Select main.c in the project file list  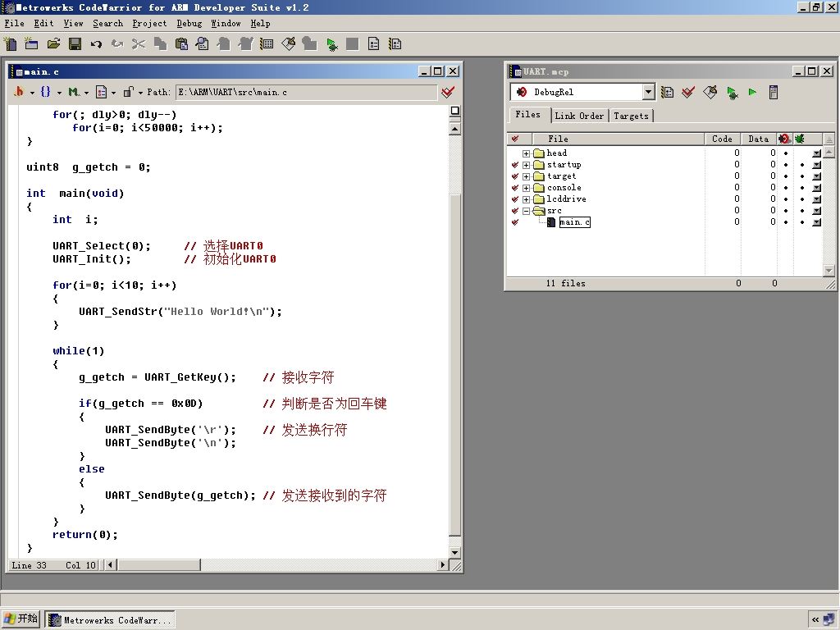(x=575, y=222)
